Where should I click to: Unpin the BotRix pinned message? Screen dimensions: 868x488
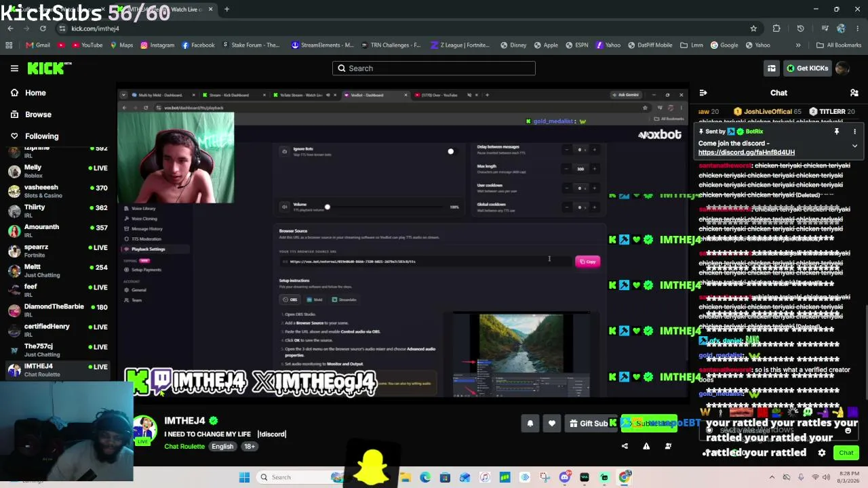pyautogui.click(x=837, y=131)
